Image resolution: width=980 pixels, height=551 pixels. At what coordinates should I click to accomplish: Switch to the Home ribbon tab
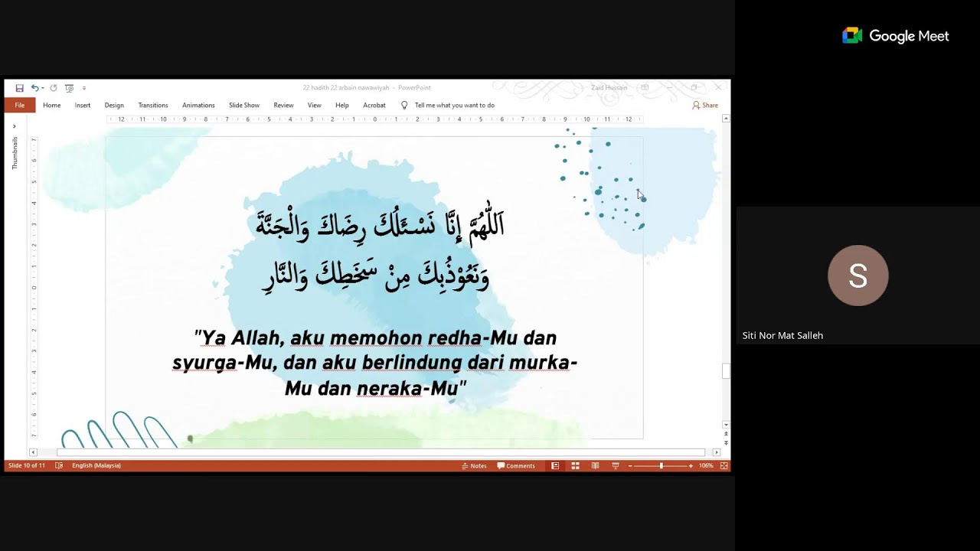[52, 106]
